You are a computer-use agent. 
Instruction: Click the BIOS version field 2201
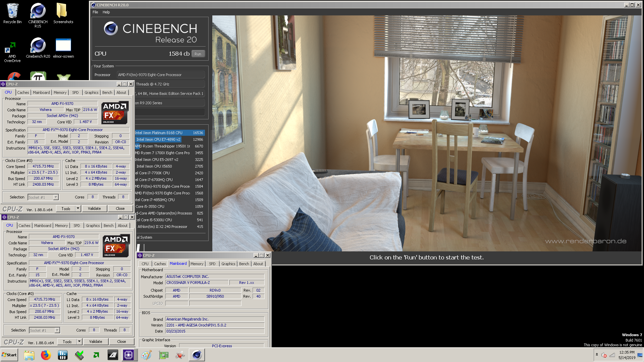[x=215, y=325]
